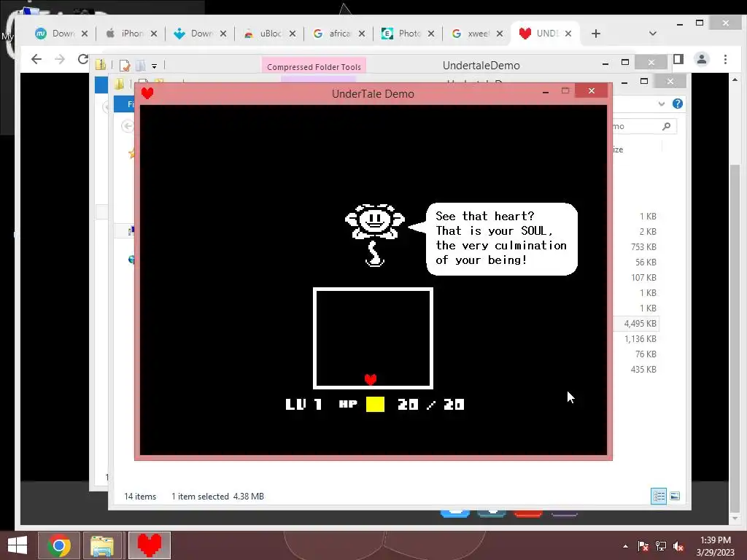Open the Compressed Folder Tools ribbon tab
Image resolution: width=747 pixels, height=560 pixels.
314,66
